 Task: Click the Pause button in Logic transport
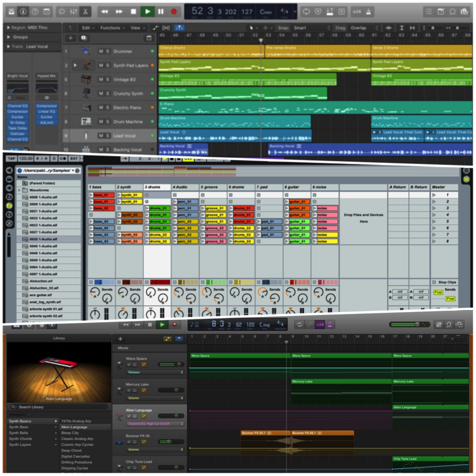(x=161, y=12)
